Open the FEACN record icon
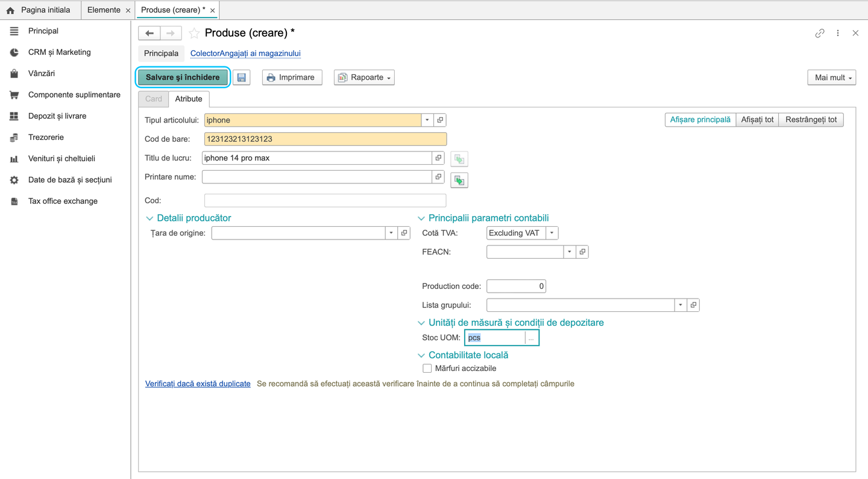The width and height of the screenshot is (868, 479). [582, 252]
